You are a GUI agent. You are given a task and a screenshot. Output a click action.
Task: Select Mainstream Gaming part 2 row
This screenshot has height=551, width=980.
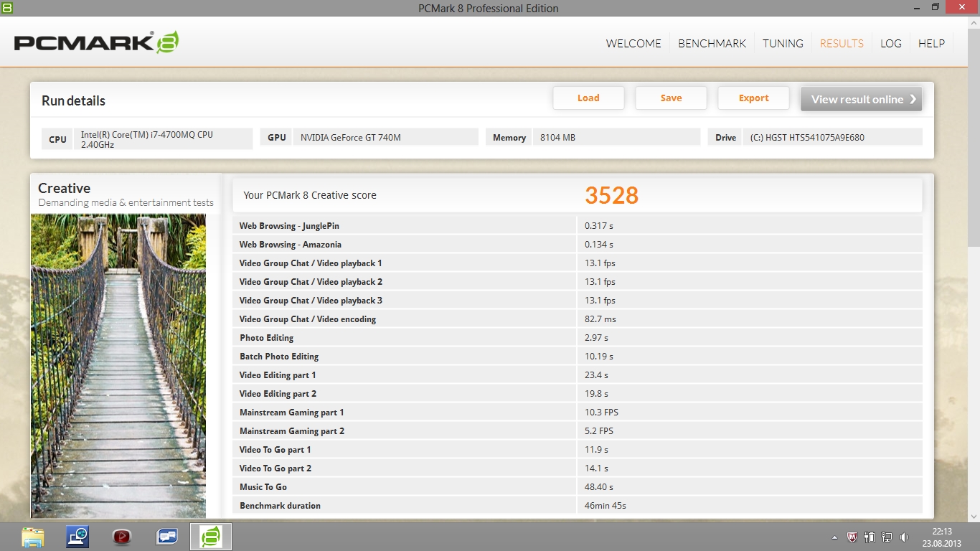point(578,431)
